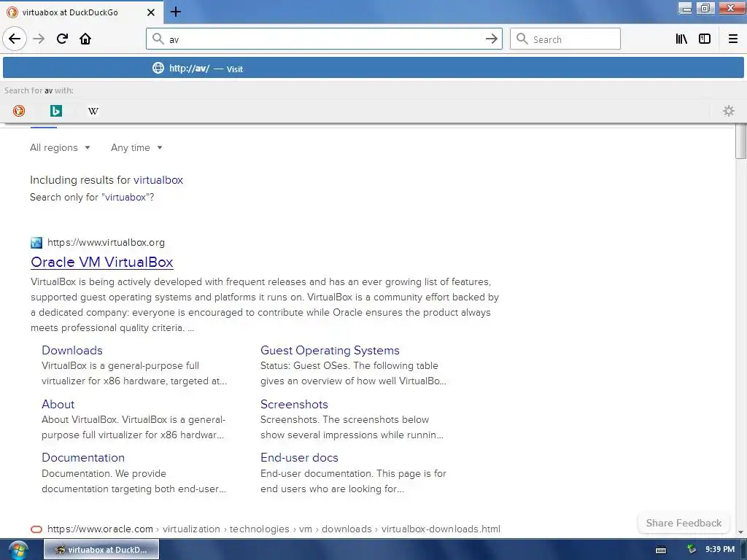This screenshot has height=560, width=747.
Task: Open the Downloads sitelink
Action: pyautogui.click(x=72, y=350)
